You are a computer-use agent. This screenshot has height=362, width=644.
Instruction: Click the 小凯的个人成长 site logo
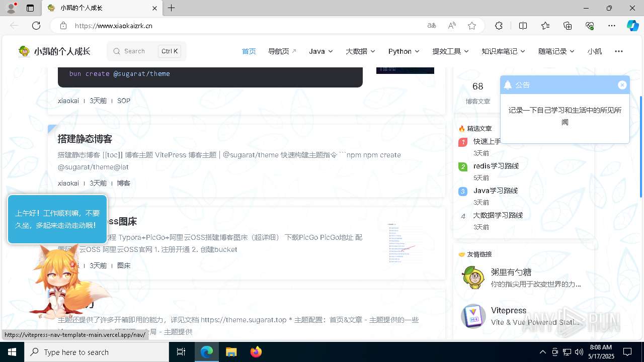coord(54,51)
